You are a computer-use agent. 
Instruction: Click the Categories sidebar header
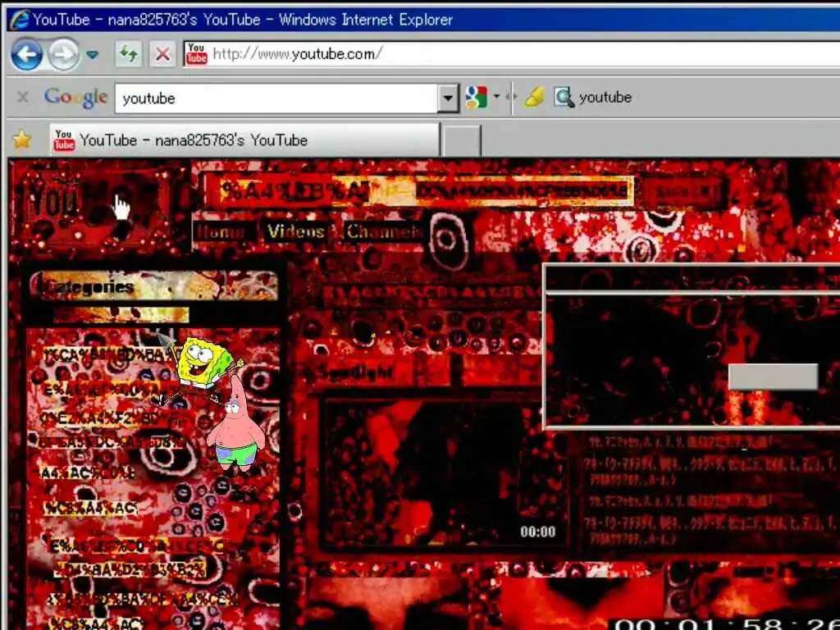click(x=154, y=286)
